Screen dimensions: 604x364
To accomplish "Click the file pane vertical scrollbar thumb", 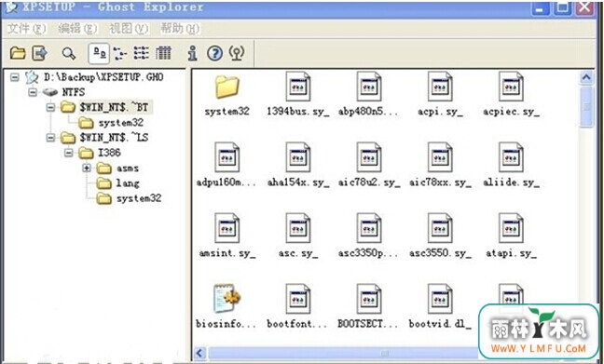I will coord(586,106).
